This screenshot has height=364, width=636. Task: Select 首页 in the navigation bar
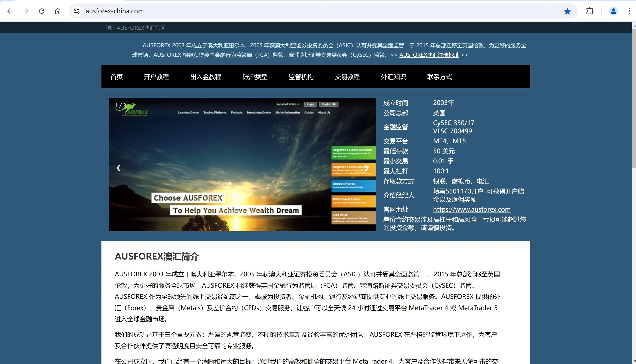(x=117, y=77)
